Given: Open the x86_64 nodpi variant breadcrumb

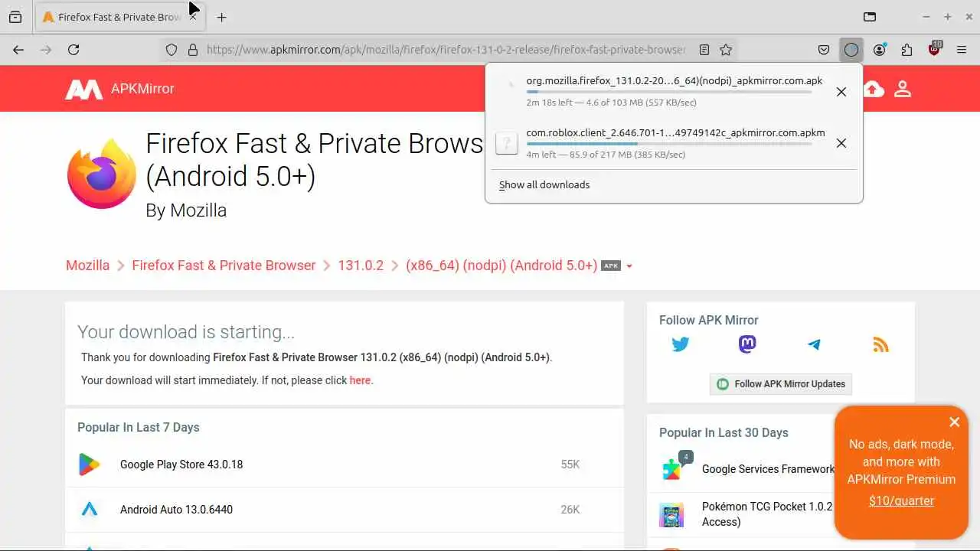Looking at the screenshot, I should coord(501,266).
